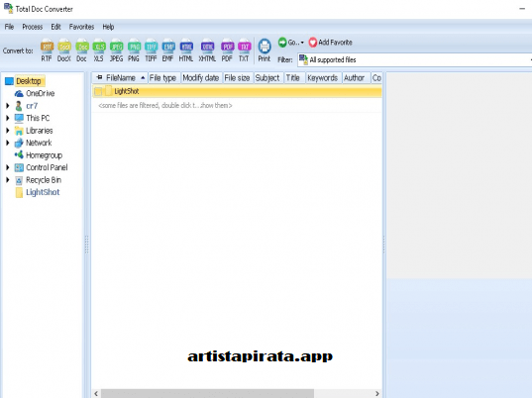Select Desktop in folder tree
This screenshot has height=398, width=532.
tap(29, 81)
